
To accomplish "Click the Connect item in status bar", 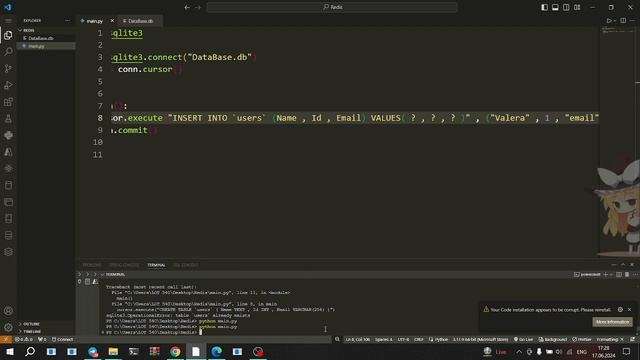I will click(62, 340).
